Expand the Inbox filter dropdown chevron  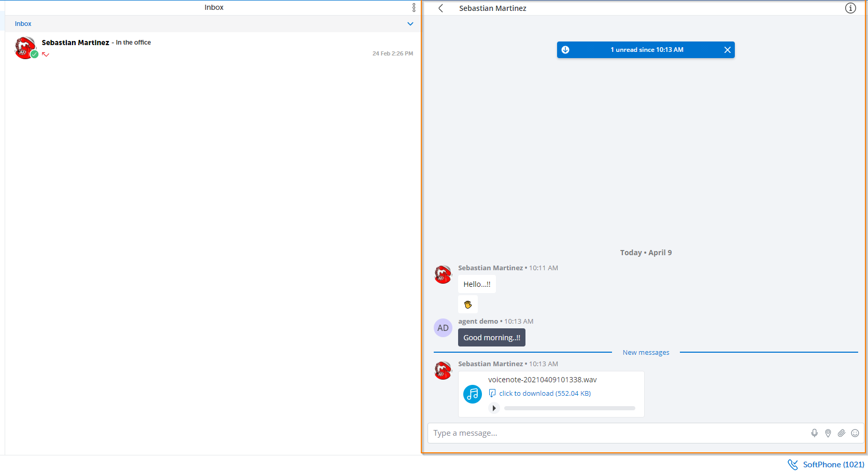(x=410, y=24)
